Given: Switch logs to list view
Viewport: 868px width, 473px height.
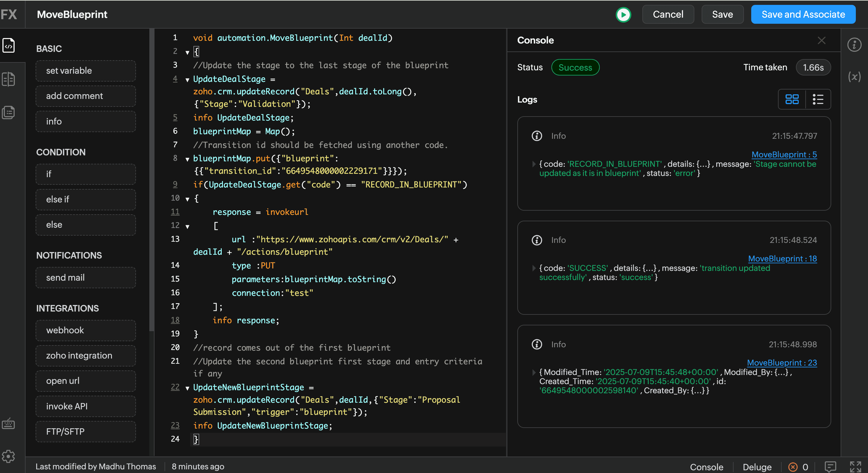Looking at the screenshot, I should [x=818, y=100].
